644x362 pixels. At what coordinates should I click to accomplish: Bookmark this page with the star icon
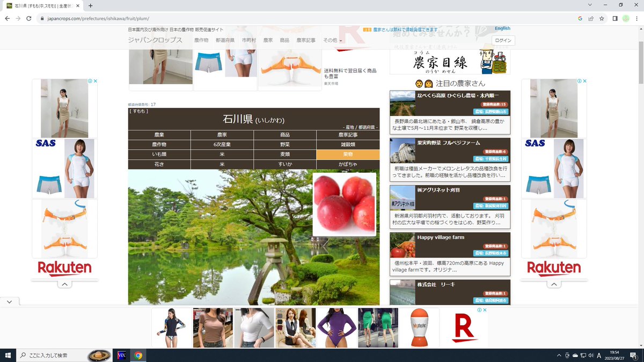[602, 18]
